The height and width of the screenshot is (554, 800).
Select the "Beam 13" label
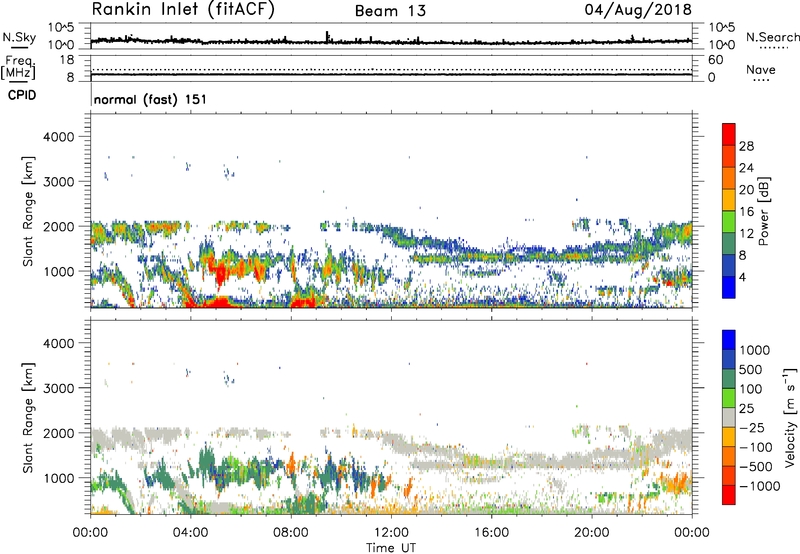(x=390, y=11)
